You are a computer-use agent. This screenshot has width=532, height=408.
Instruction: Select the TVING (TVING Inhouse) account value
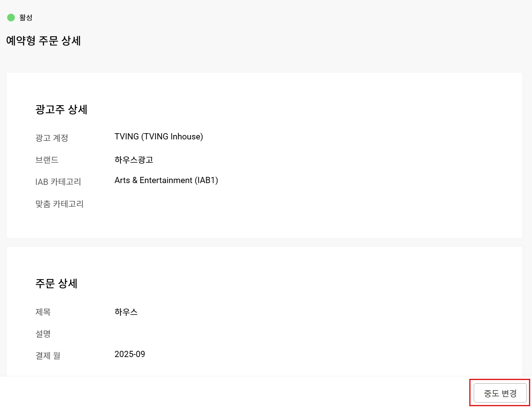click(158, 137)
